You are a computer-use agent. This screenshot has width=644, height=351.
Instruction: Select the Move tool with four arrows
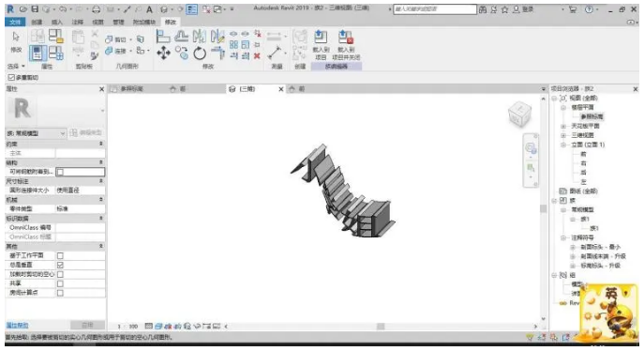coord(163,53)
